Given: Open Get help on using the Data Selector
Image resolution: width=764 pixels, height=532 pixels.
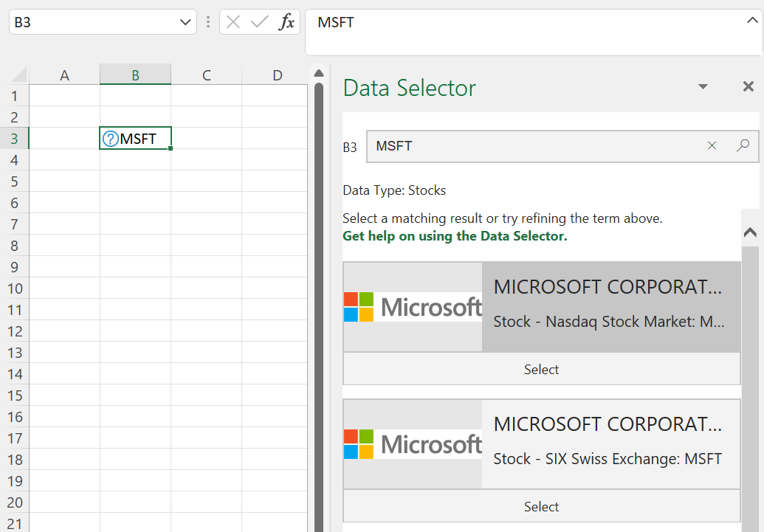Looking at the screenshot, I should click(455, 236).
